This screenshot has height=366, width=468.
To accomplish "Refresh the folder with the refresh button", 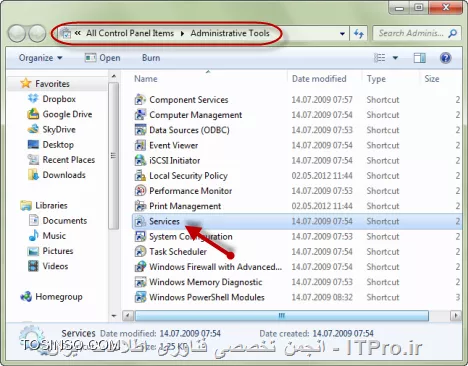I will (359, 34).
